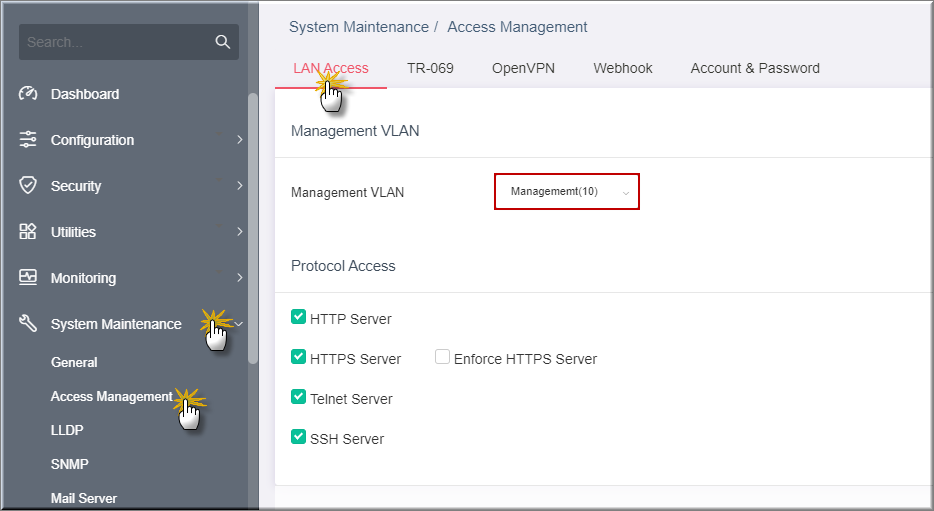Collapse the System Maintenance menu chevron
Screen dimensions: 934x511
(x=239, y=323)
